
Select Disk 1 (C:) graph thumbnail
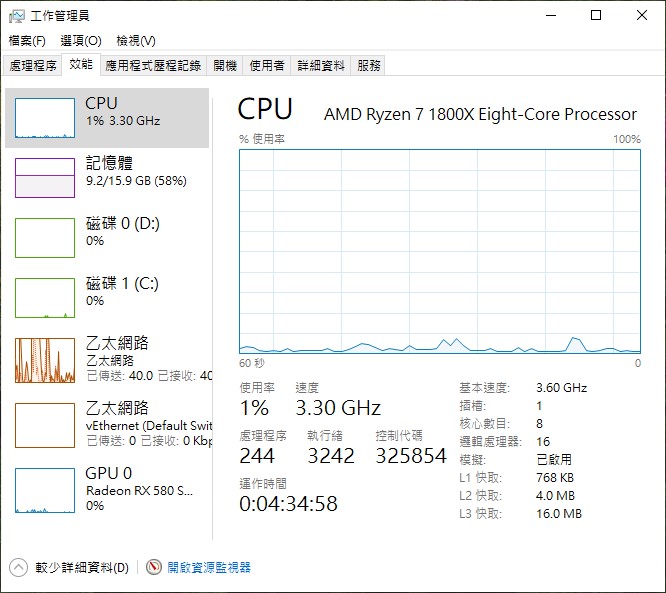point(45,298)
